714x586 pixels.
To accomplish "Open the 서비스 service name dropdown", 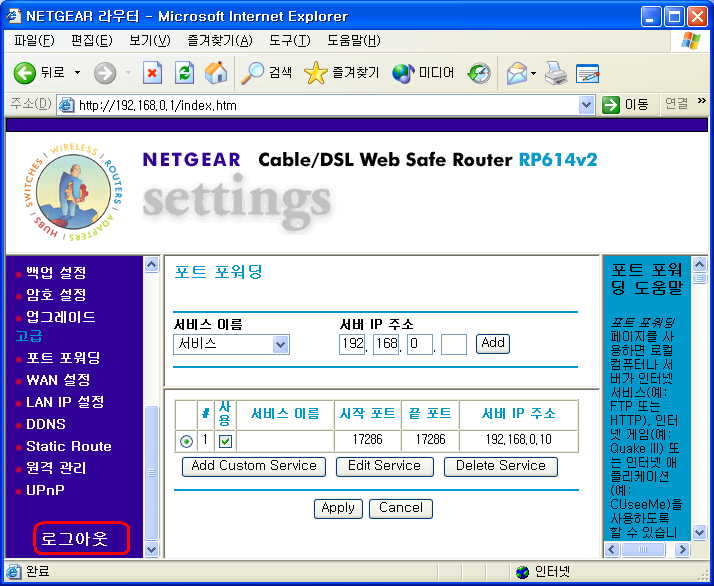I will coord(231,344).
